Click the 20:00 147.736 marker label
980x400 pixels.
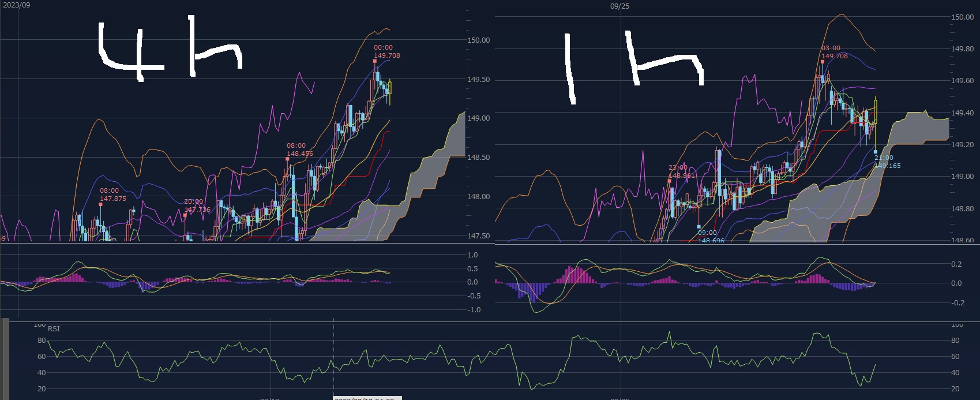197,206
